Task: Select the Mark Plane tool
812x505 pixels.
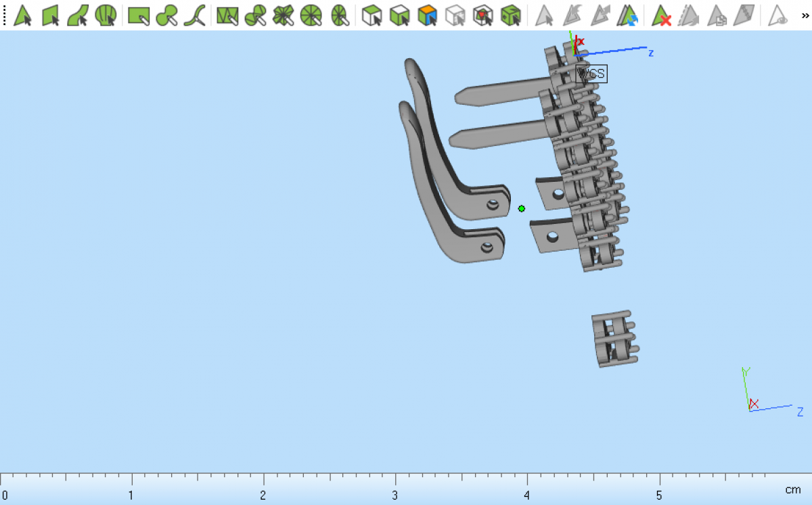Action: 51,15
